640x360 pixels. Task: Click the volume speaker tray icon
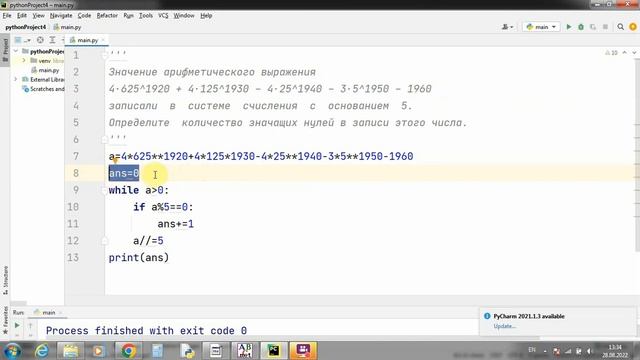pyautogui.click(x=589, y=351)
